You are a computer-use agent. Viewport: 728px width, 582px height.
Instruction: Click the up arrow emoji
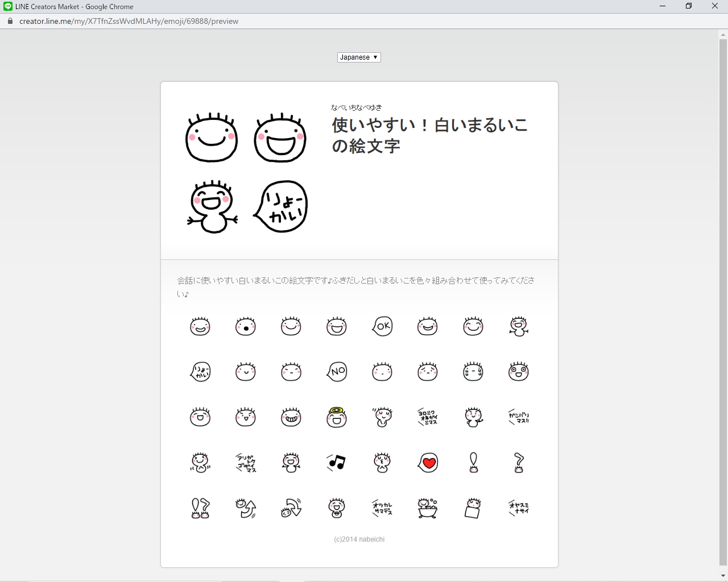[246, 508]
